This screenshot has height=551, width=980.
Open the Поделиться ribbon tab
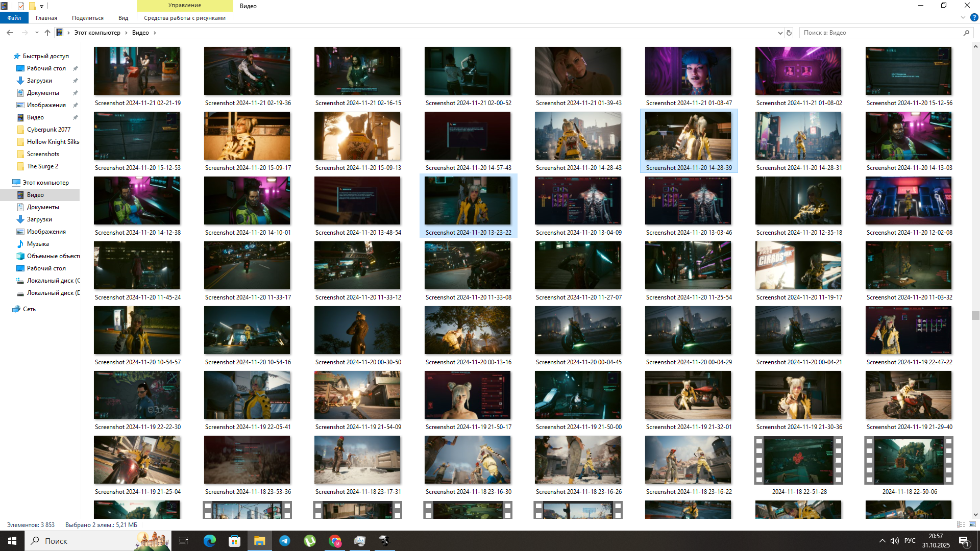tap(87, 18)
